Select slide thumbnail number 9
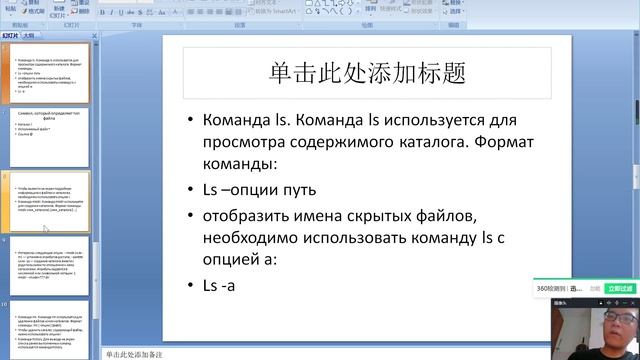This screenshot has height=360, width=640. (49, 266)
